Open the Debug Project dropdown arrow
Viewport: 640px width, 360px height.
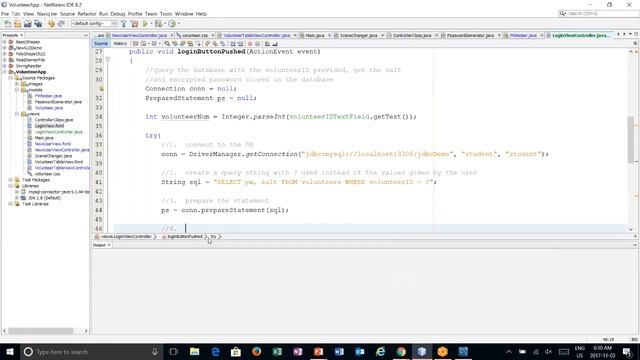(164, 24)
